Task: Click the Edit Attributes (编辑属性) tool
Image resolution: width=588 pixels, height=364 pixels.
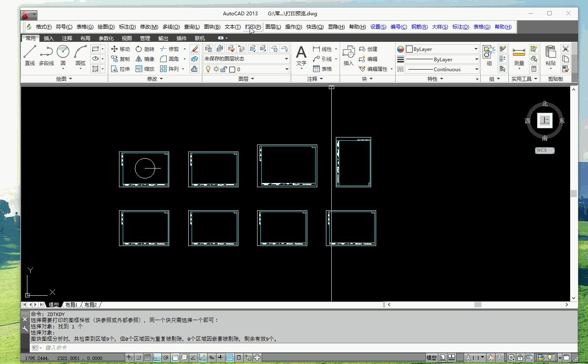Action: (373, 69)
